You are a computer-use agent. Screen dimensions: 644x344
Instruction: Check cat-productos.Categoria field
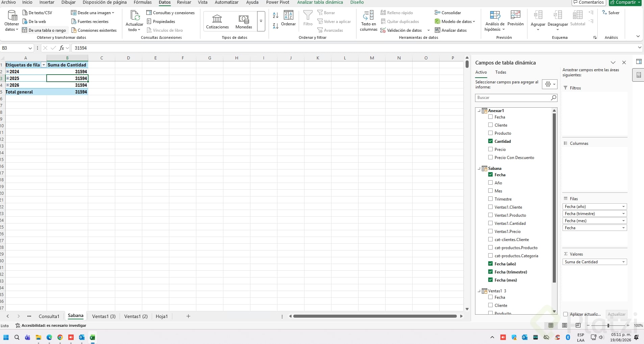490,256
